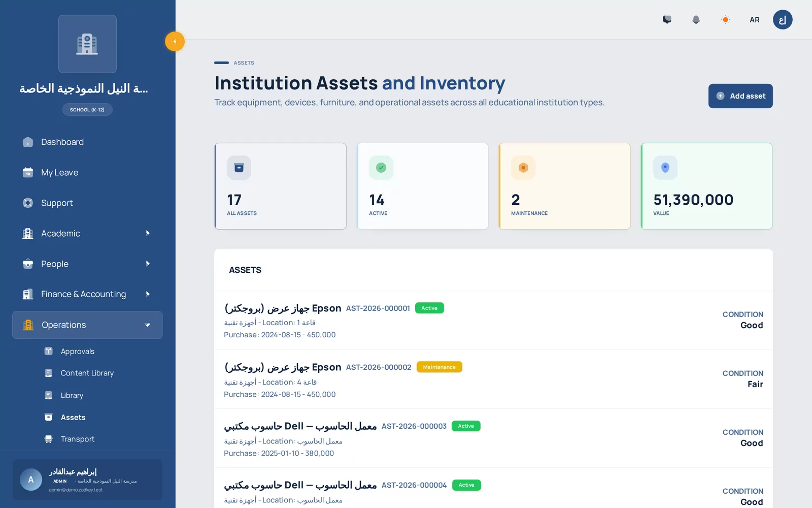Image resolution: width=812 pixels, height=508 pixels.
Task: Click the SCHOOL (K-12) badge
Action: click(87, 110)
